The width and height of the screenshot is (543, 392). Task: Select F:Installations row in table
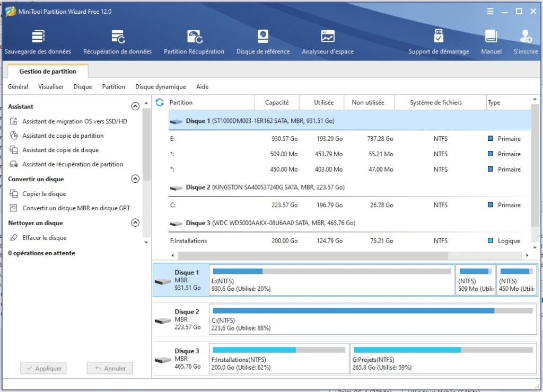click(x=350, y=241)
